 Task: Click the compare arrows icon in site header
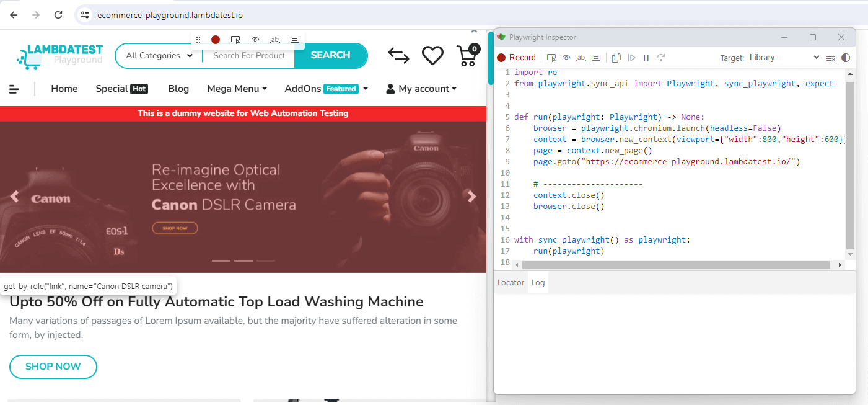pyautogui.click(x=398, y=56)
